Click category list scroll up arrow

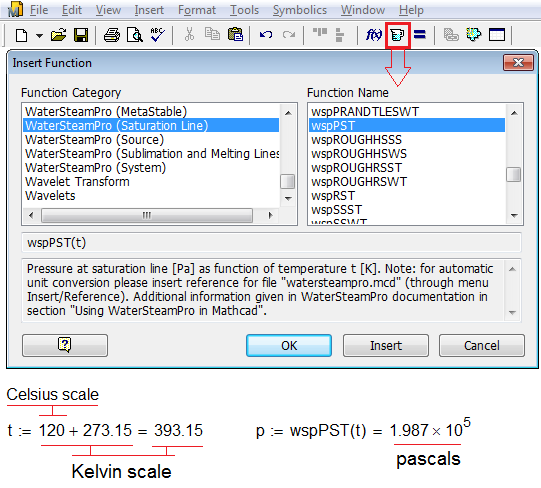click(288, 113)
